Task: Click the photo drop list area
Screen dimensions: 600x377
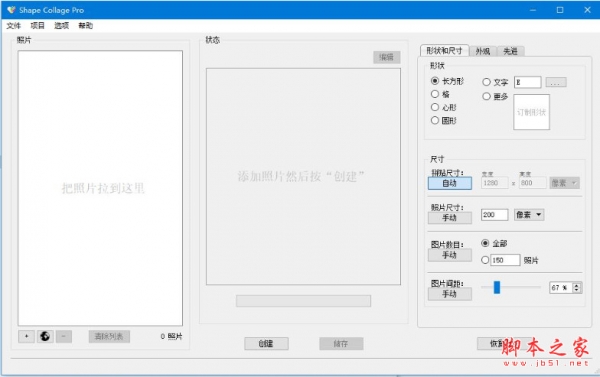Action: [x=100, y=188]
